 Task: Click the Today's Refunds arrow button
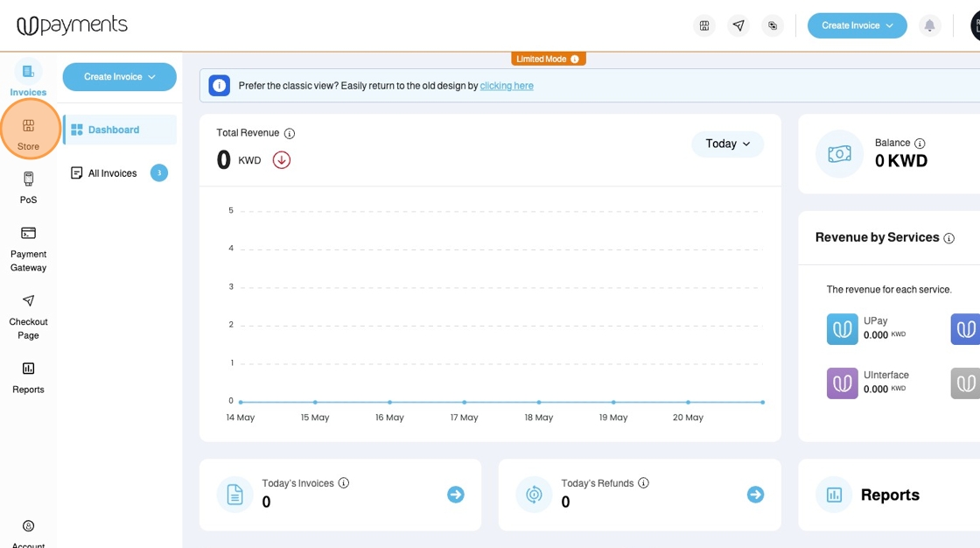coord(755,495)
